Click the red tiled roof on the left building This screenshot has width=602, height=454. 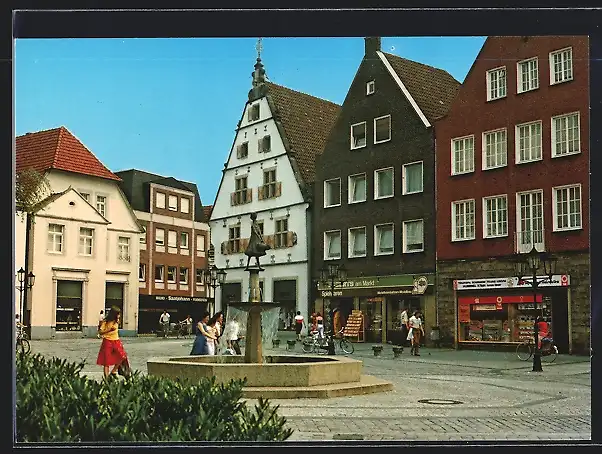coord(60,153)
